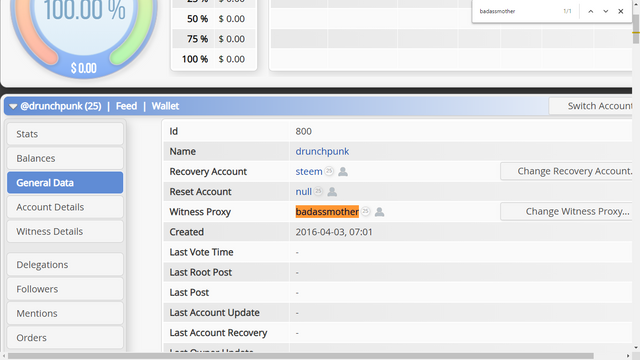Click reputation badge beside null
The width and height of the screenshot is (640, 360).
[318, 191]
